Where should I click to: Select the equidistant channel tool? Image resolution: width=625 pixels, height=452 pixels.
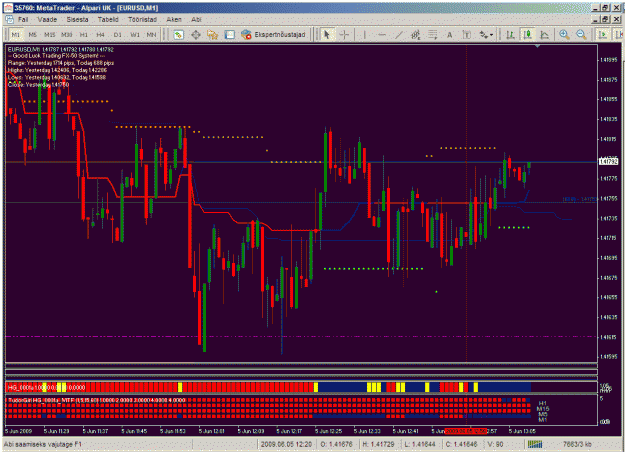[x=416, y=35]
